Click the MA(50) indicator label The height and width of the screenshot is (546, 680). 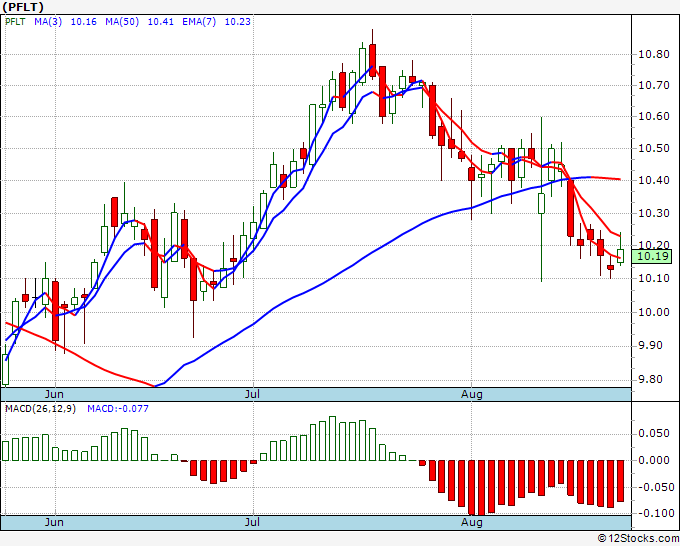(122, 22)
